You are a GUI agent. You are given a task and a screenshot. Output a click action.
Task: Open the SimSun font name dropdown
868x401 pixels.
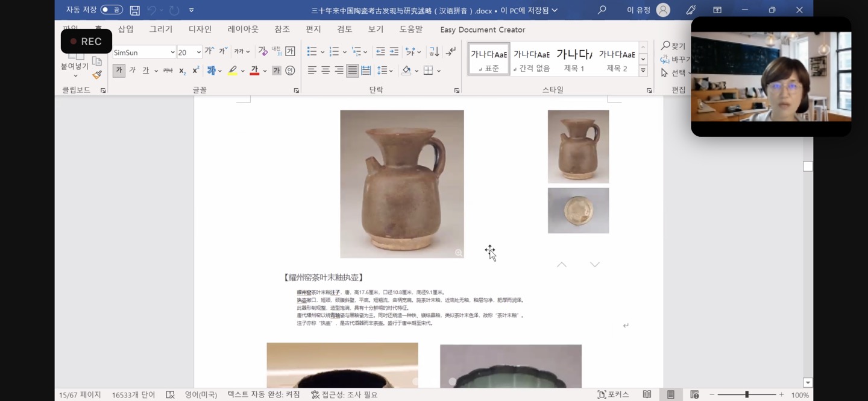tap(172, 52)
